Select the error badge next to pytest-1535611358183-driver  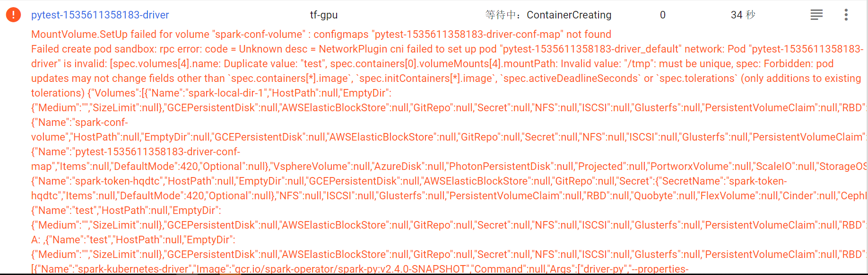pos(13,14)
